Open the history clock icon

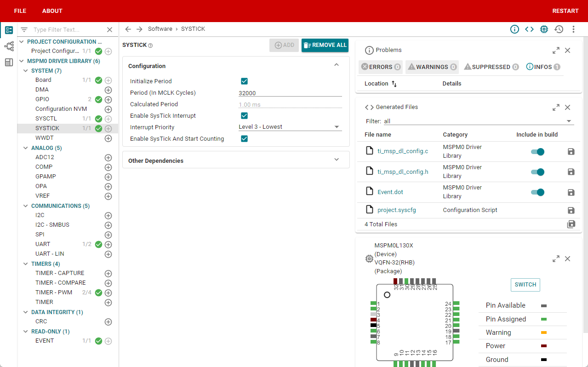pos(559,29)
